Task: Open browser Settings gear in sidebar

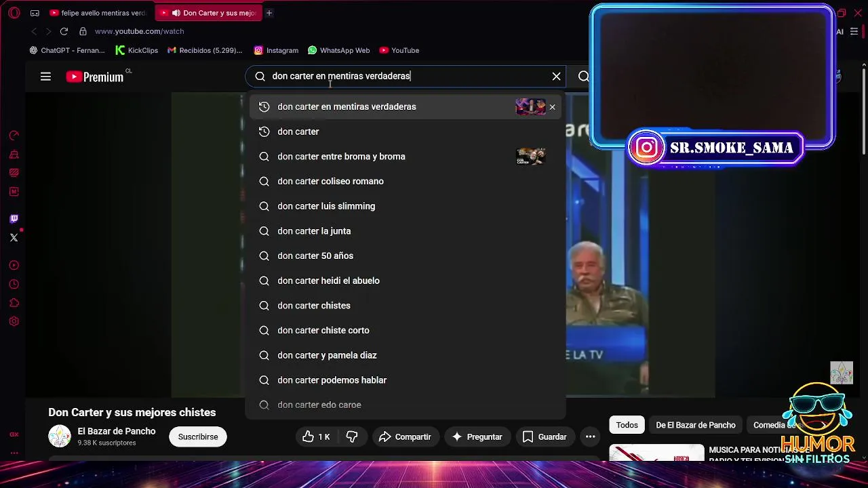Action: coord(14,322)
